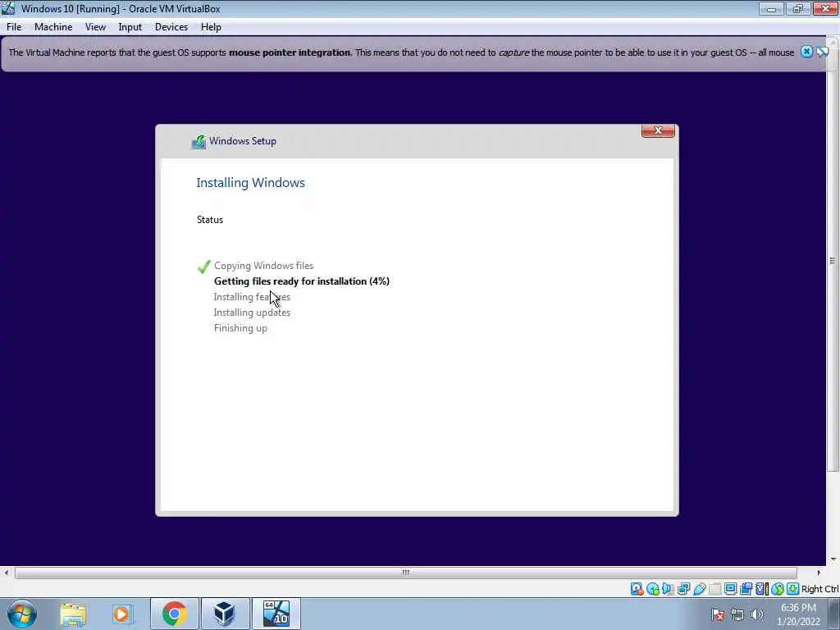This screenshot has height=630, width=840.
Task: Open the display settings status icon
Action: pyautogui.click(x=730, y=589)
